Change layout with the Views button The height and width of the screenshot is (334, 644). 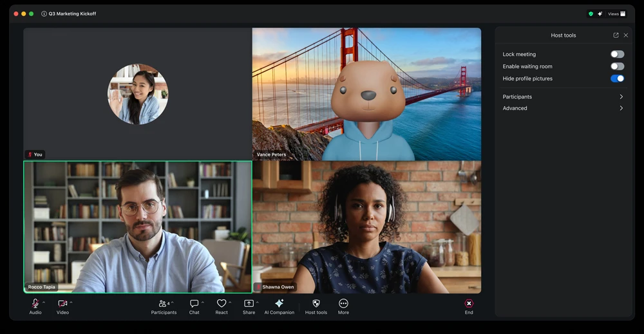616,14
